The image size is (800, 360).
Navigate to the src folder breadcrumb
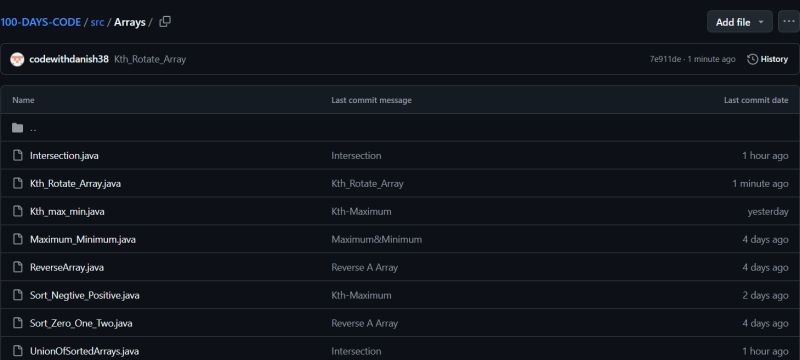(x=97, y=22)
